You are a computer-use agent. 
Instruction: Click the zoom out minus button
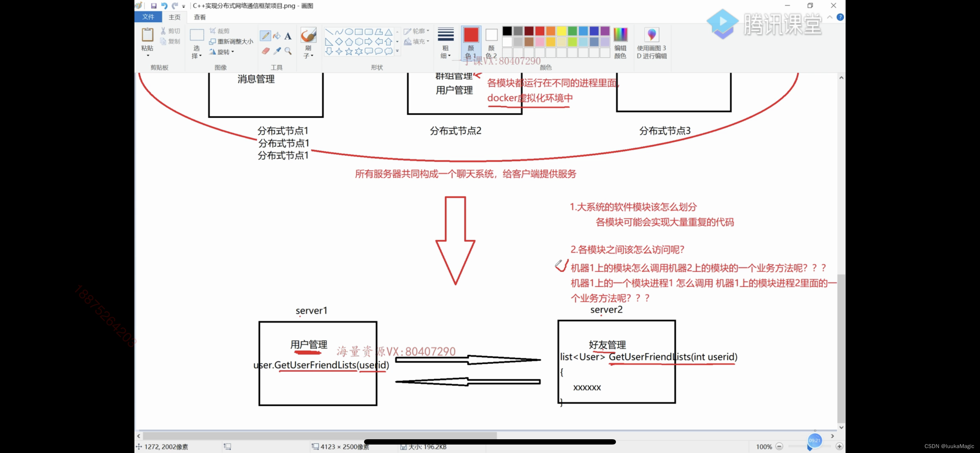point(779,446)
